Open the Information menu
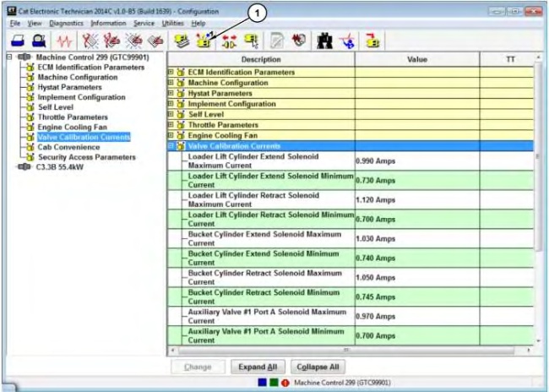This screenshot has width=549, height=392. click(108, 24)
